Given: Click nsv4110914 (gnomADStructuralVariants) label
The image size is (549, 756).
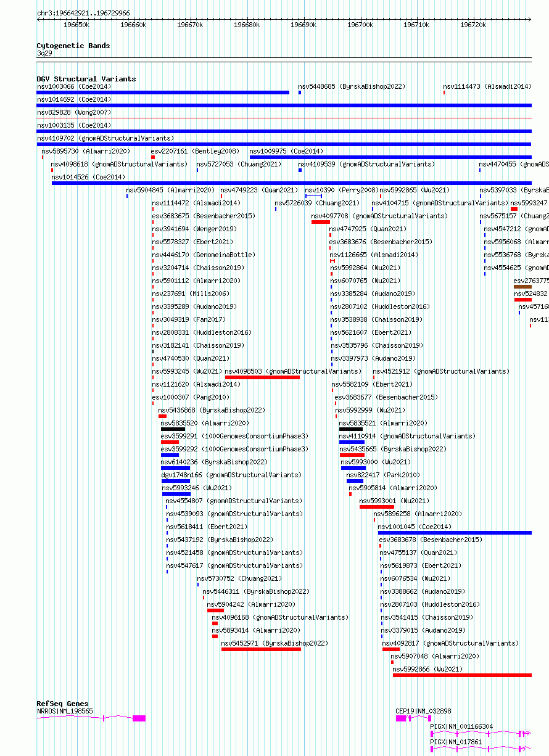Looking at the screenshot, I should (407, 437).
